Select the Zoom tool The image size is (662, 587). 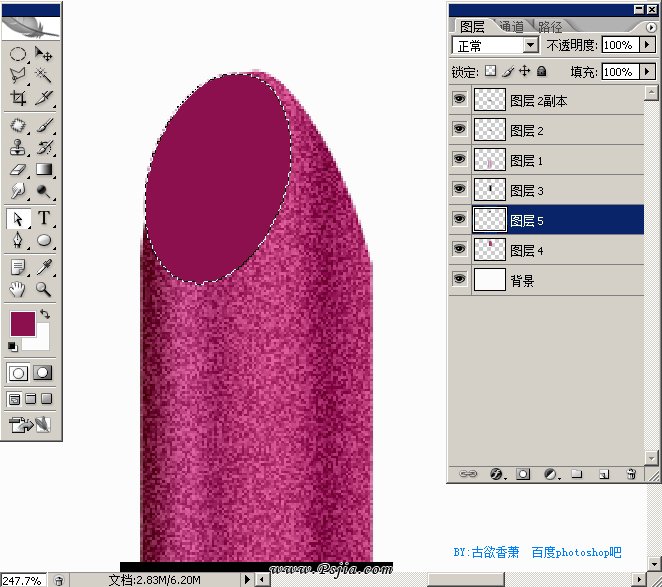pyautogui.click(x=43, y=289)
